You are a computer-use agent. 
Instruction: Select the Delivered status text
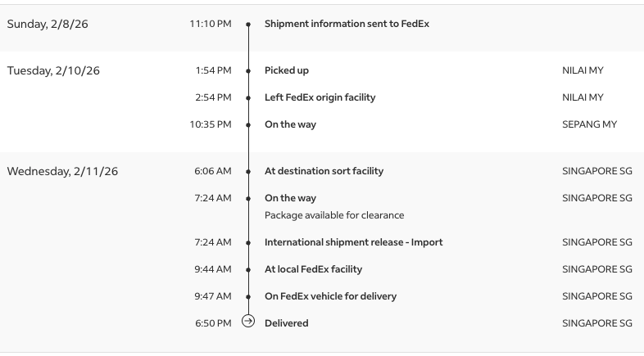pyautogui.click(x=286, y=323)
